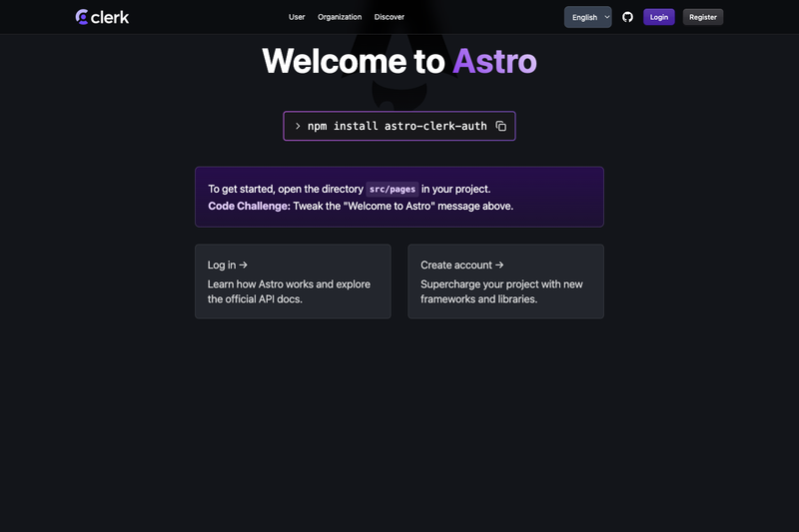Click the Clerk logo in header
Viewport: 799px width, 532px height.
(102, 17)
